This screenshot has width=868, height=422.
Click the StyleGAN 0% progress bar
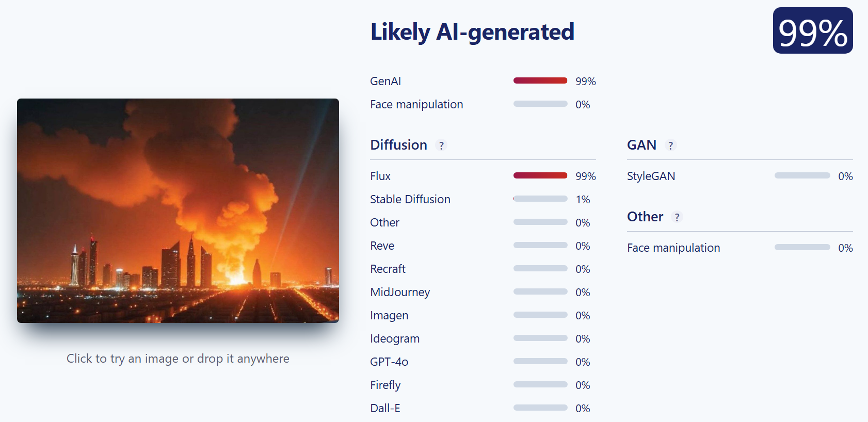click(x=802, y=175)
